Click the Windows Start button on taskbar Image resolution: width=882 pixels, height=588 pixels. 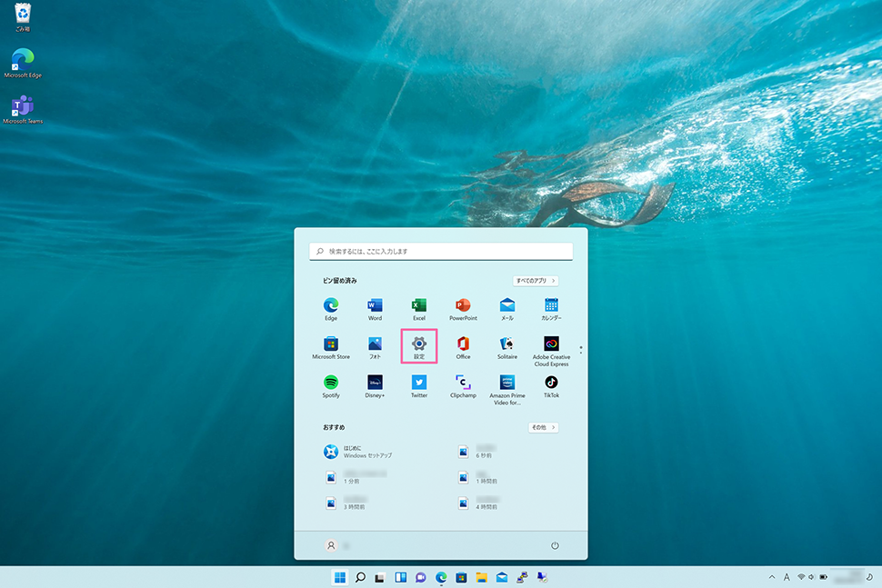pos(340,577)
